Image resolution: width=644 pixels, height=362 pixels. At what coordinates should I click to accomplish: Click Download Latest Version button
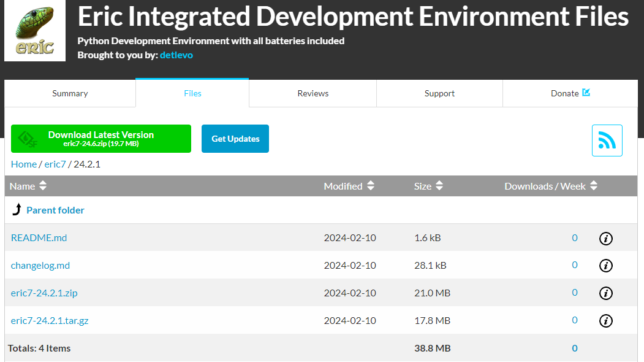tap(101, 139)
